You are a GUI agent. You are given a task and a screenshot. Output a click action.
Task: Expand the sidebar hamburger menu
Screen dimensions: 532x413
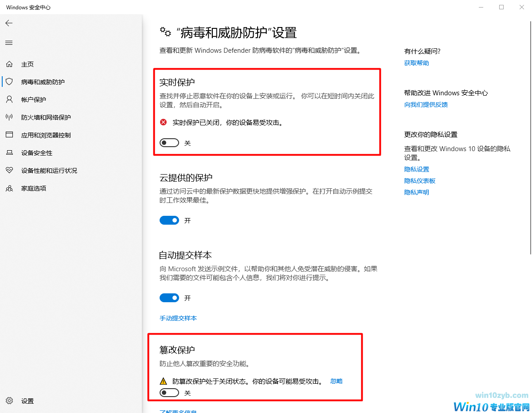[8, 43]
